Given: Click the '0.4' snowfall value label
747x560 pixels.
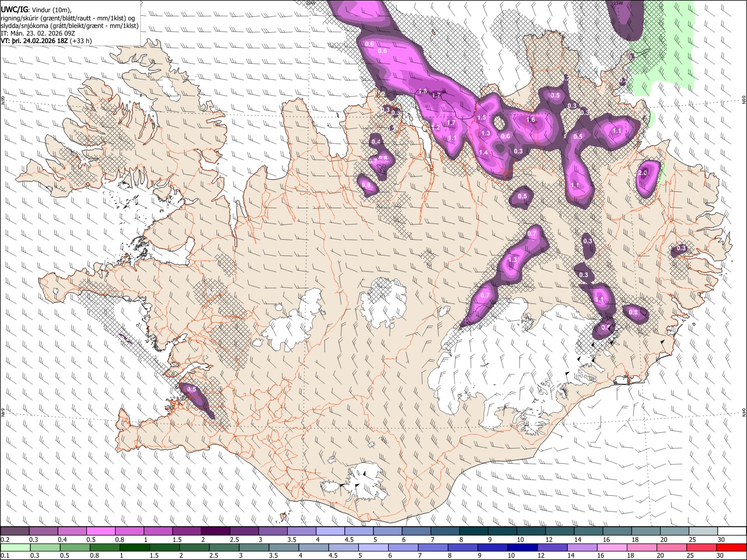Looking at the screenshot, I should tap(376, 142).
